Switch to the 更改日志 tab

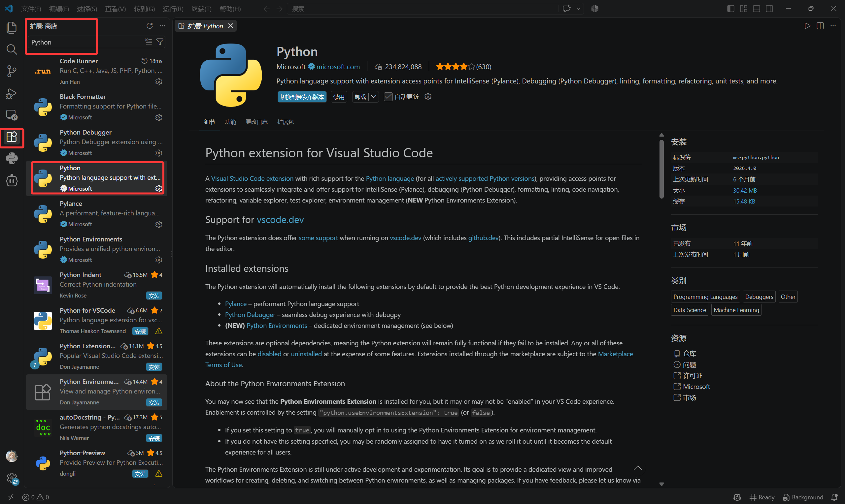coord(256,122)
